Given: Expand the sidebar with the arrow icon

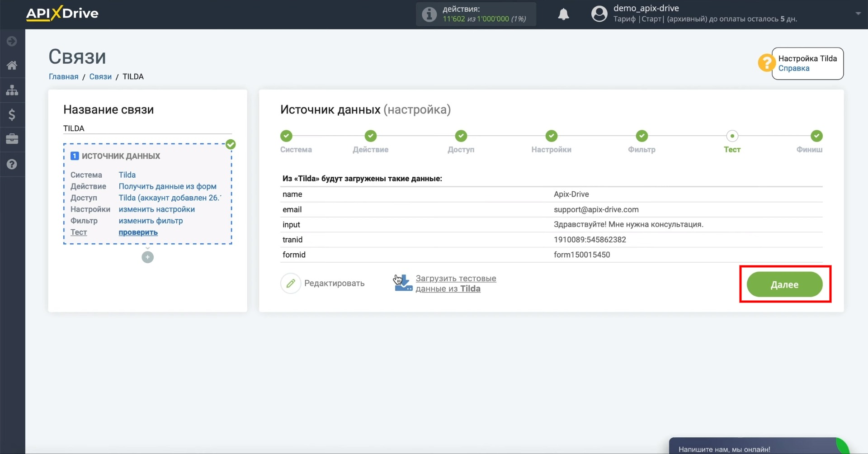Looking at the screenshot, I should (x=12, y=41).
